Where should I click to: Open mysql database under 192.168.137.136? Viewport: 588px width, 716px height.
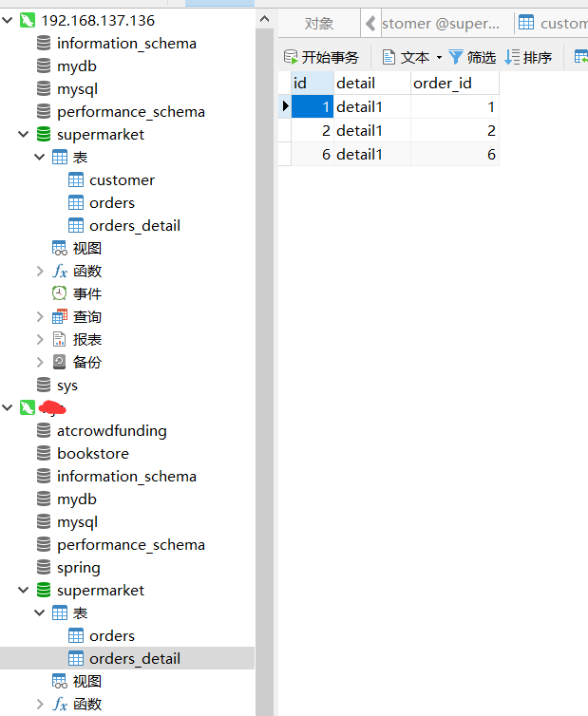click(x=77, y=89)
